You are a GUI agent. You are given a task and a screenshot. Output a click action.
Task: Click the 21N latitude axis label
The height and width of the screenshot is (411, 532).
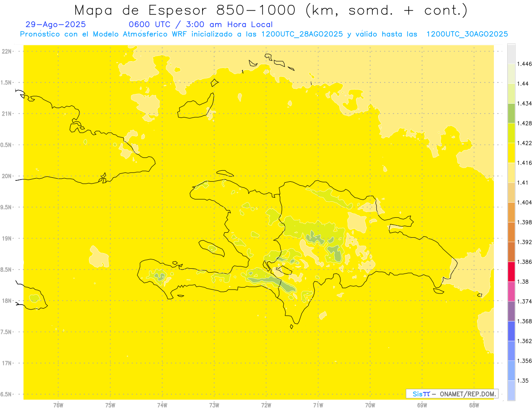coord(6,114)
